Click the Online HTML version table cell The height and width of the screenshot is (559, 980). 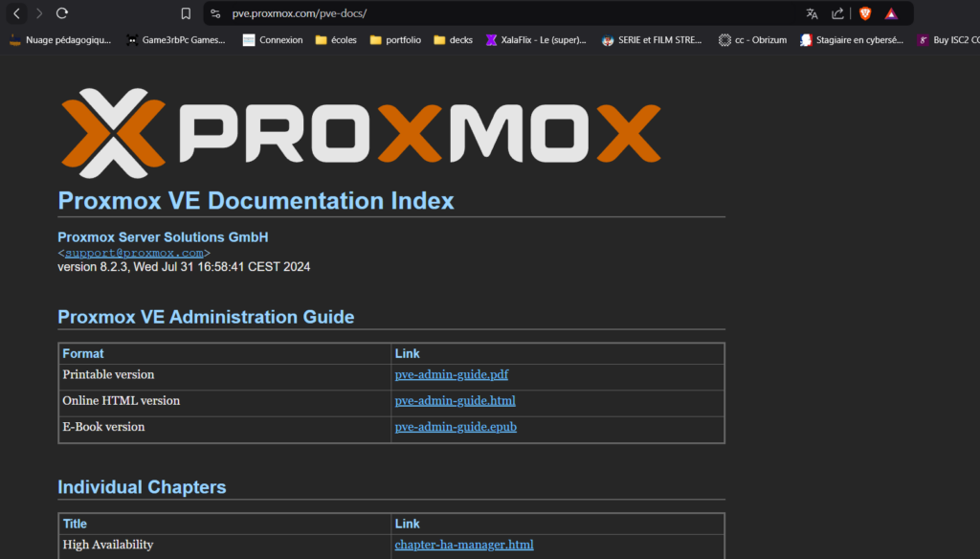tap(225, 401)
